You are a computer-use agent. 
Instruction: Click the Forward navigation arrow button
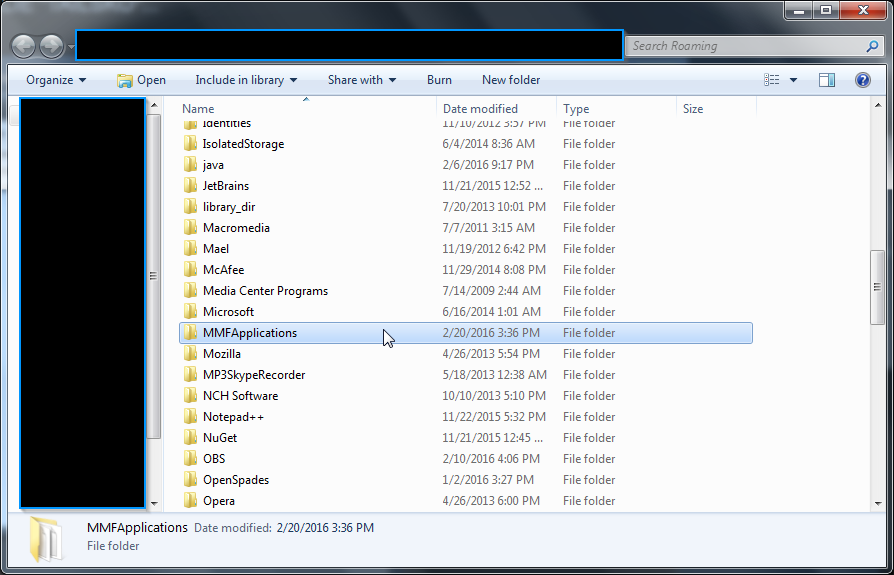pos(51,46)
